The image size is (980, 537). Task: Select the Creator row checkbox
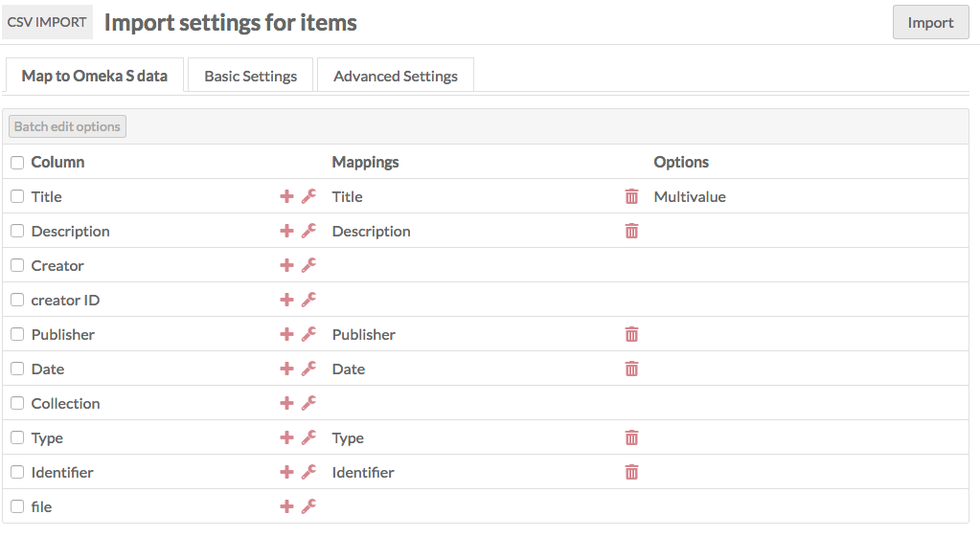(x=17, y=265)
